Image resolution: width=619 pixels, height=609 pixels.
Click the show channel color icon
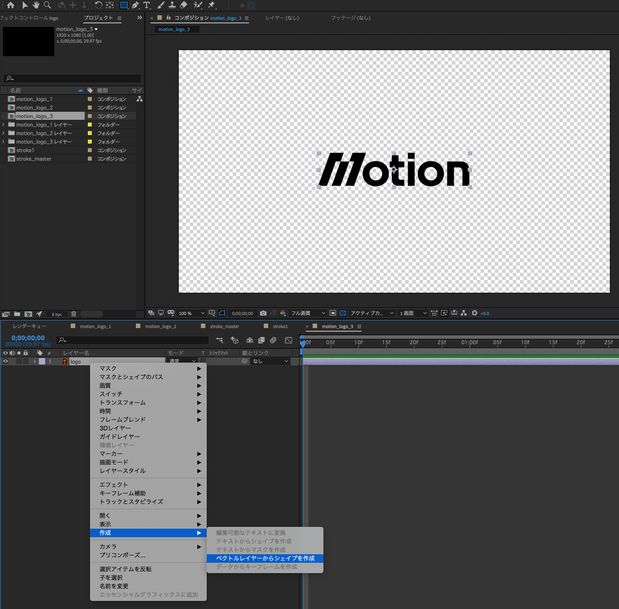pos(283,313)
